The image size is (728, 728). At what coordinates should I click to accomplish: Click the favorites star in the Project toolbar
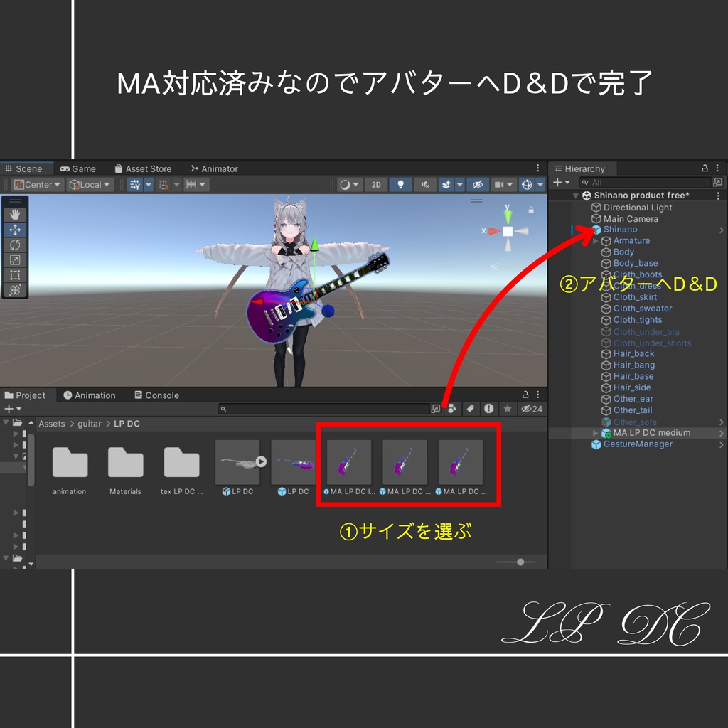click(506, 408)
